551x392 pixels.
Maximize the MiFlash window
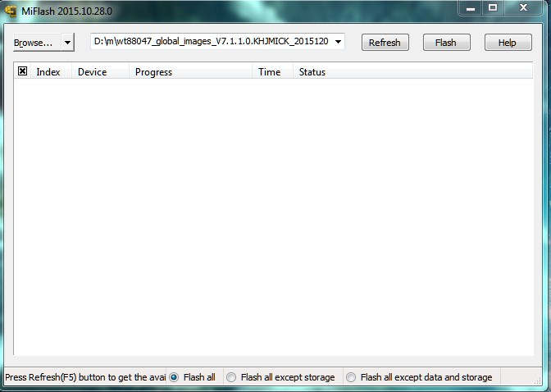click(x=493, y=7)
